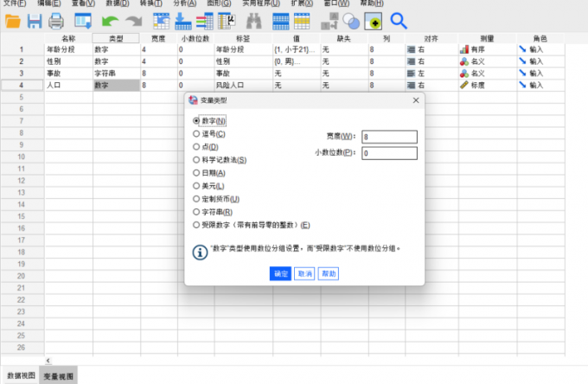Open the 帮助(H) menu
Image resolution: width=588 pixels, height=384 pixels.
point(372,3)
